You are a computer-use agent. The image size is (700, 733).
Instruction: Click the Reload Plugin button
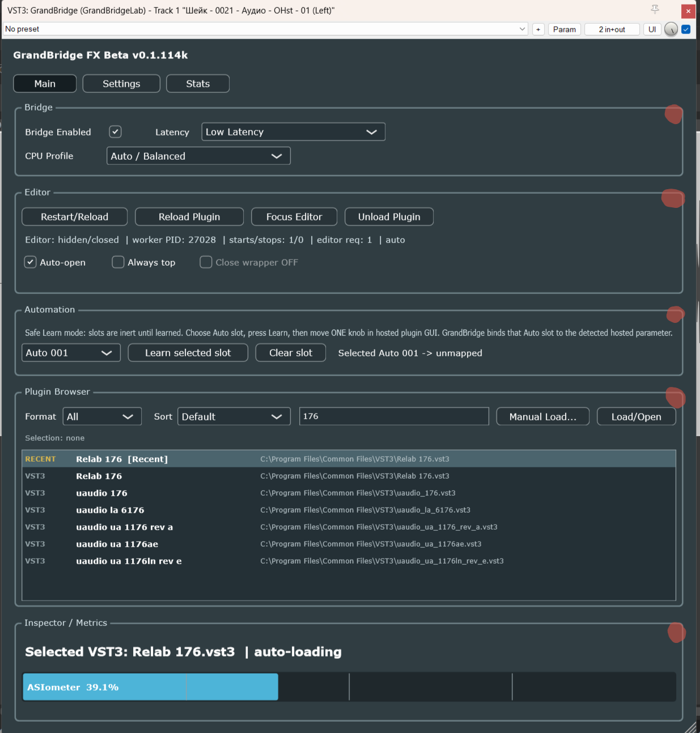click(189, 217)
